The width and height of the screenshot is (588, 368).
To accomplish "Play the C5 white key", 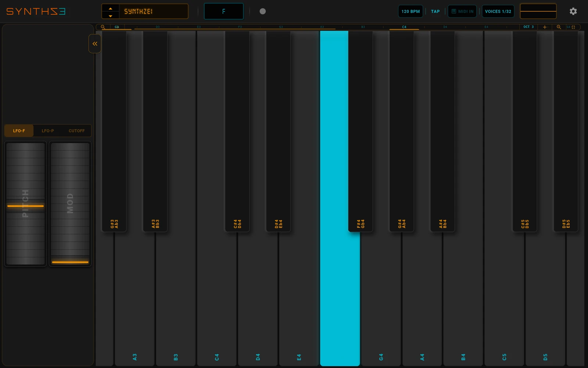I will click(x=504, y=299).
